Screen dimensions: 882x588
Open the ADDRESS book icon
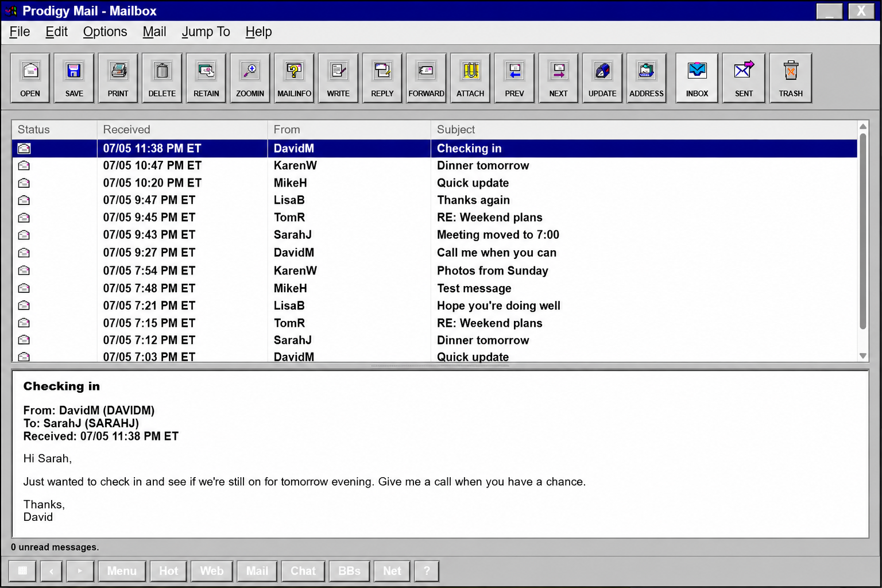coord(647,78)
